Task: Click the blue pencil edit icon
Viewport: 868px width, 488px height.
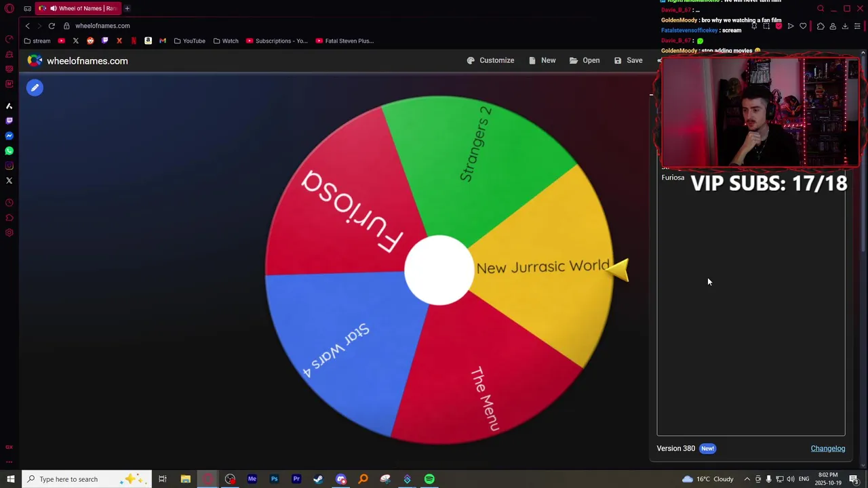Action: 35,87
